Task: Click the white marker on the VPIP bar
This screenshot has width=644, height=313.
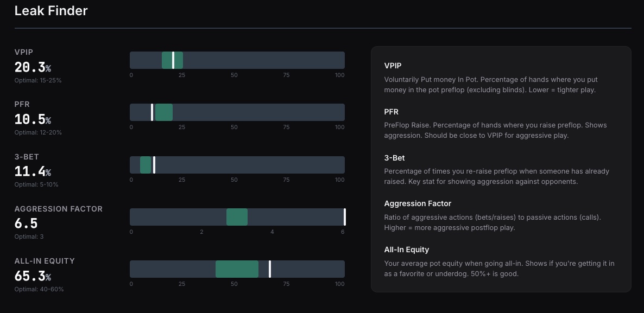Action: 174,60
